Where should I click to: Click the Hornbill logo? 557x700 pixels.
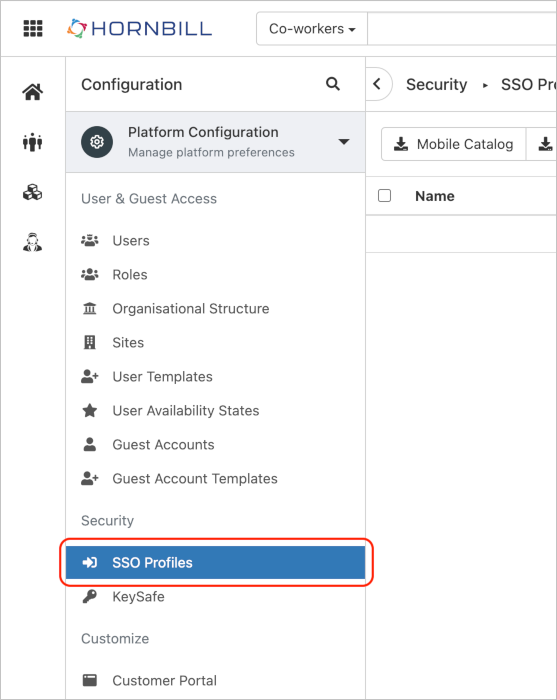[x=140, y=29]
